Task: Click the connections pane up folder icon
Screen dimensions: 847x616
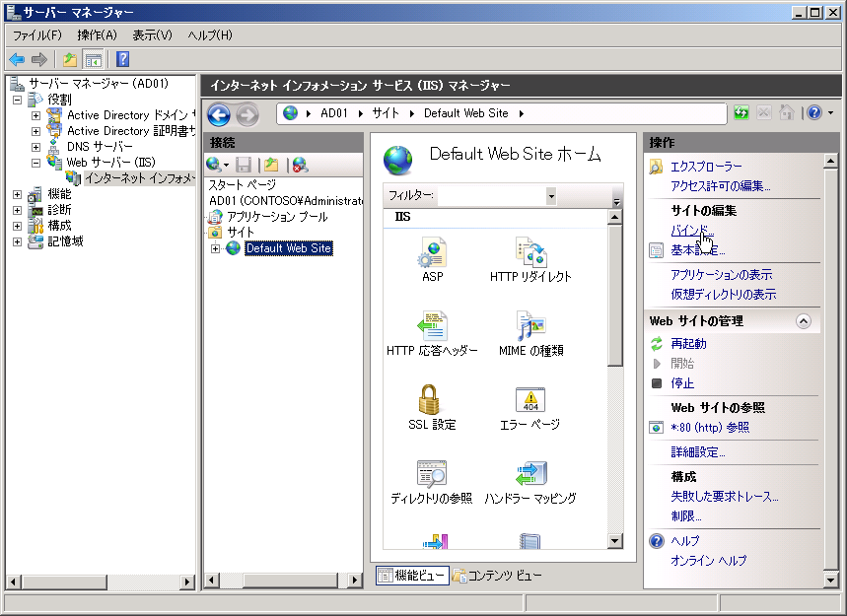Action: (x=272, y=165)
